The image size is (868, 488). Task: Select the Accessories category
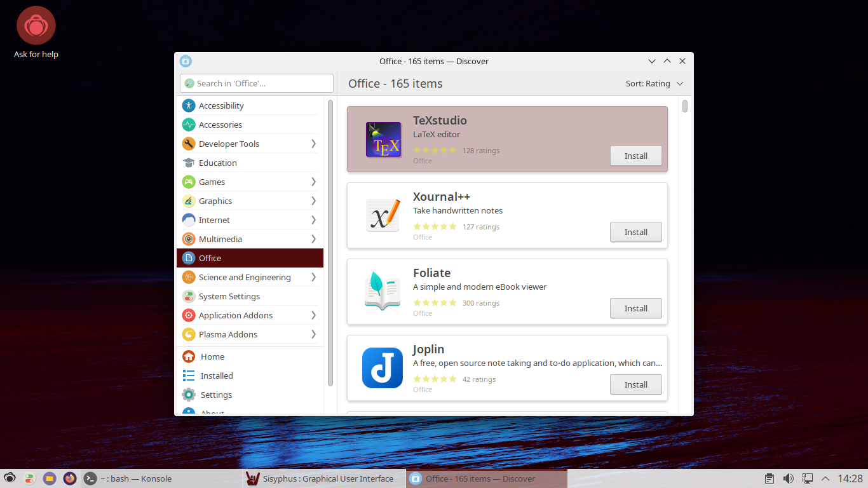(250, 125)
